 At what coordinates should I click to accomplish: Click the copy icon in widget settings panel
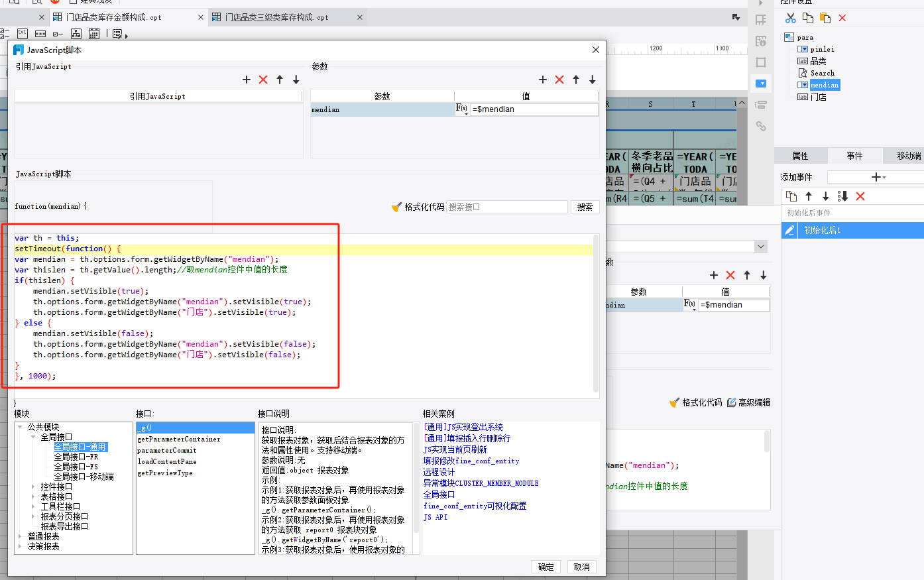pyautogui.click(x=808, y=18)
